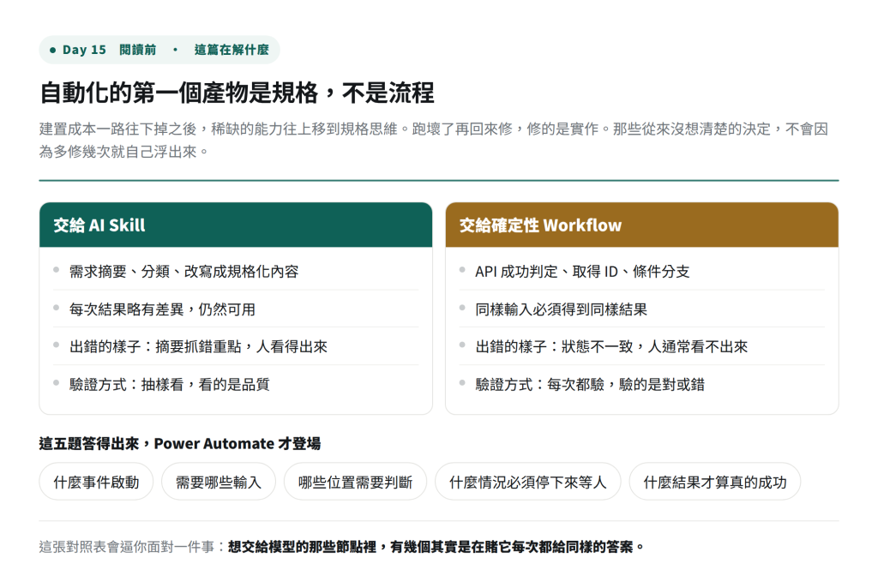
Task: Click the "Day 15" label in the badge
Action: coord(84,50)
